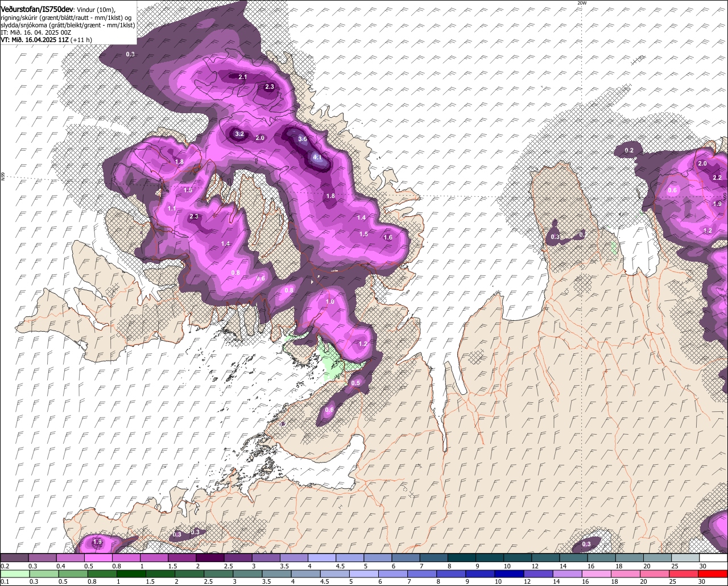Image resolution: width=728 pixels, height=586 pixels.
Task: Select the 3.5 lavender snow legend swatch
Action: [x=294, y=558]
